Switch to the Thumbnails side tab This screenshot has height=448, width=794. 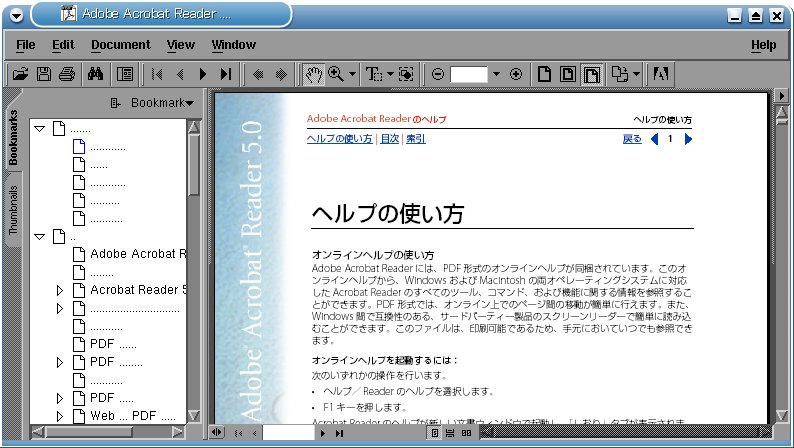(13, 210)
